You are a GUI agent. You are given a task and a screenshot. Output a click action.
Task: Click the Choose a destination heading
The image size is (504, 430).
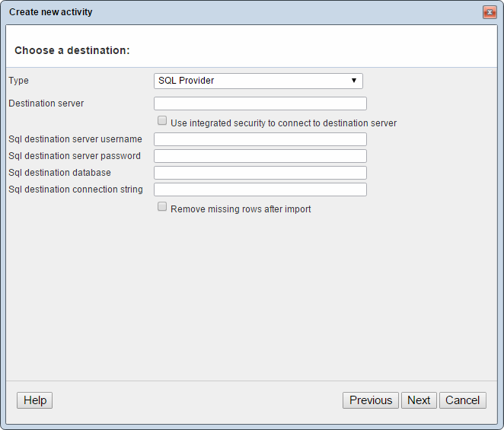[x=72, y=50]
